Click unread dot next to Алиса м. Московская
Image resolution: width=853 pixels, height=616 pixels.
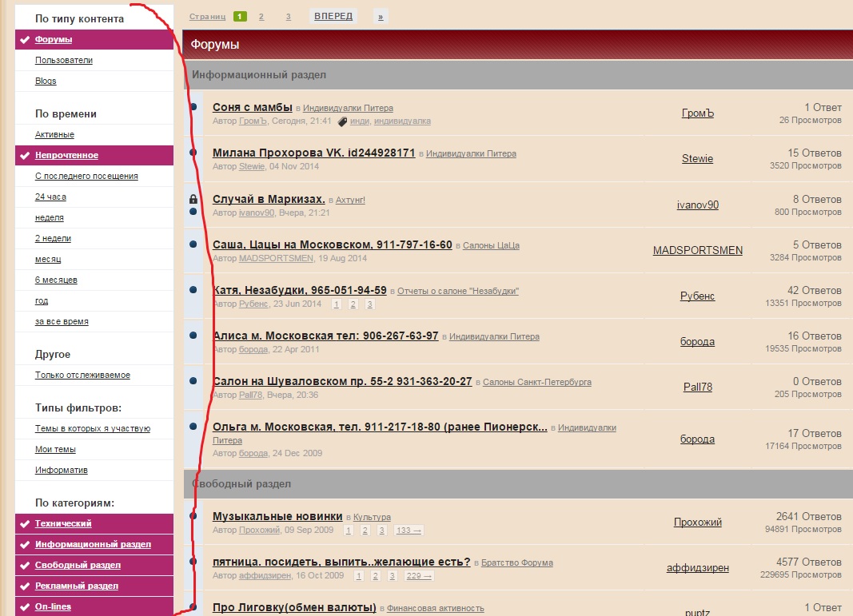pos(193,336)
